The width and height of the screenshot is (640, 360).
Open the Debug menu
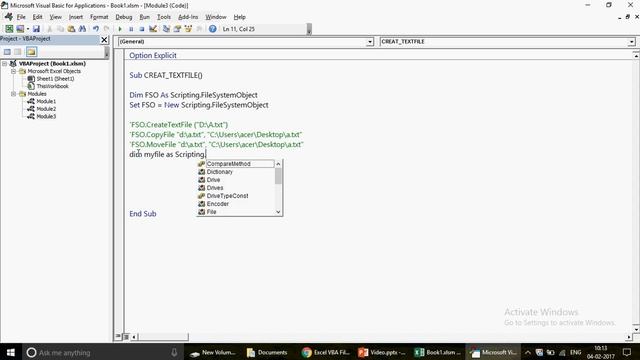124,17
